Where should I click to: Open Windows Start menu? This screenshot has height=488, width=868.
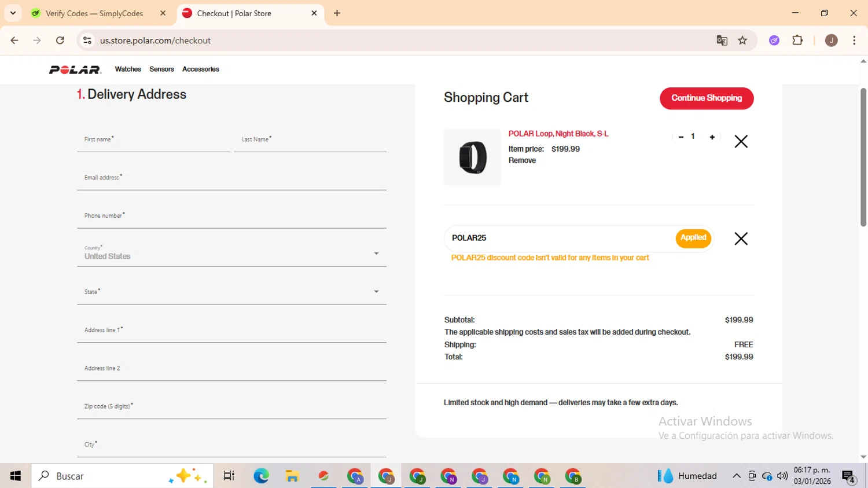point(16,476)
